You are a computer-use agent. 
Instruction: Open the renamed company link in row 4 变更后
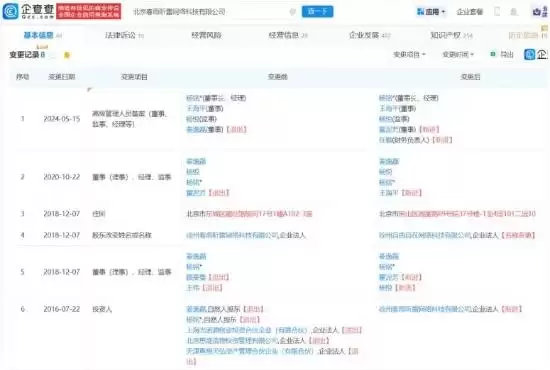pos(424,235)
